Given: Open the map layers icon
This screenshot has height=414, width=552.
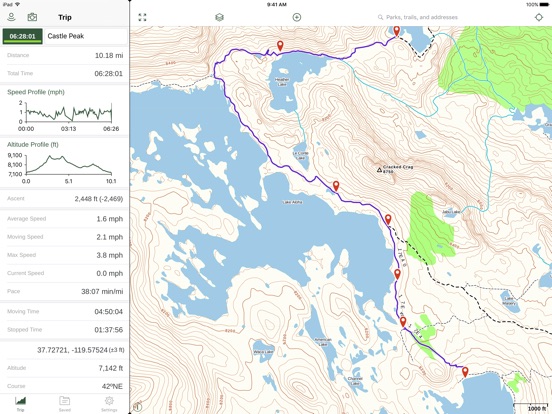Looking at the screenshot, I should [x=219, y=17].
